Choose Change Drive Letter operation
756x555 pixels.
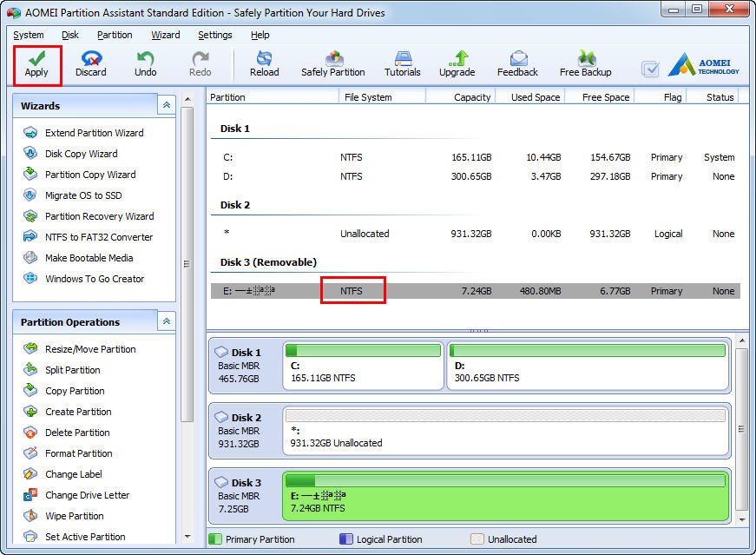(x=76, y=495)
